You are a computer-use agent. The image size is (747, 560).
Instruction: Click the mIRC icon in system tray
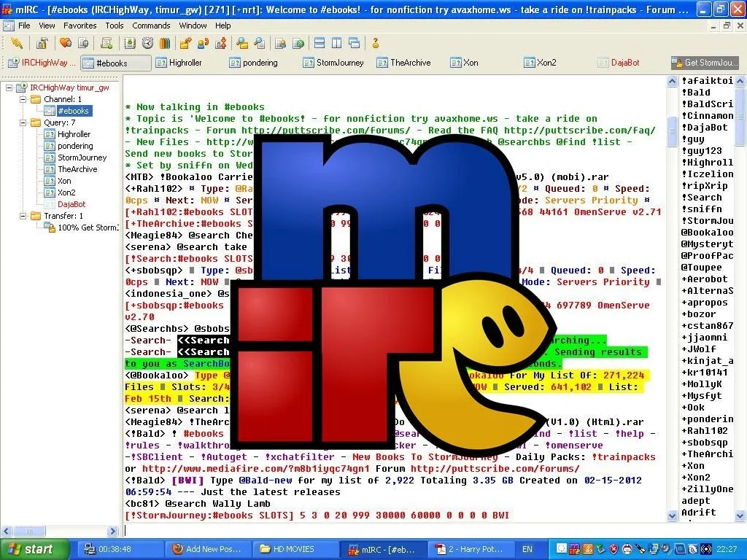click(x=575, y=549)
